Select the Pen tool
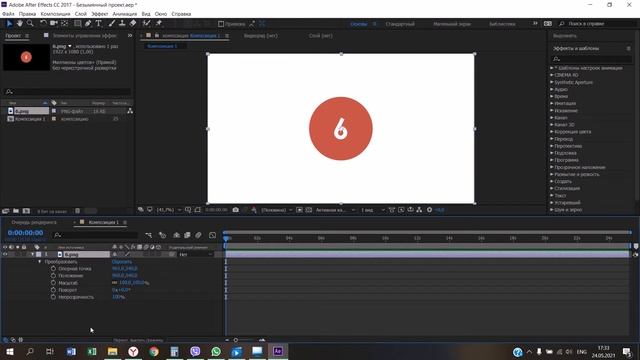Viewport: 640px width, 360px height. [x=88, y=24]
